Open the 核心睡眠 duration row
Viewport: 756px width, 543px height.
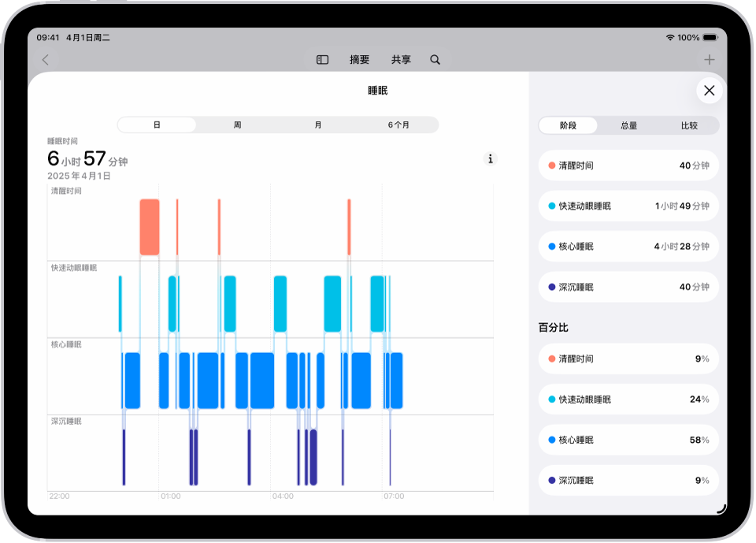tap(628, 246)
